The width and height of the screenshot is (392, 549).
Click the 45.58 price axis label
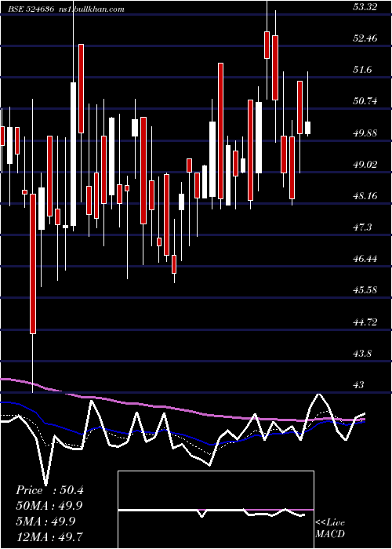click(x=365, y=290)
